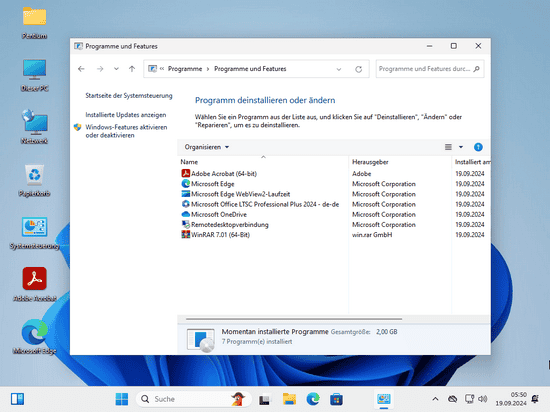
Task: Select the Adobe Acrobat (64-bit) name text
Action: click(224, 173)
